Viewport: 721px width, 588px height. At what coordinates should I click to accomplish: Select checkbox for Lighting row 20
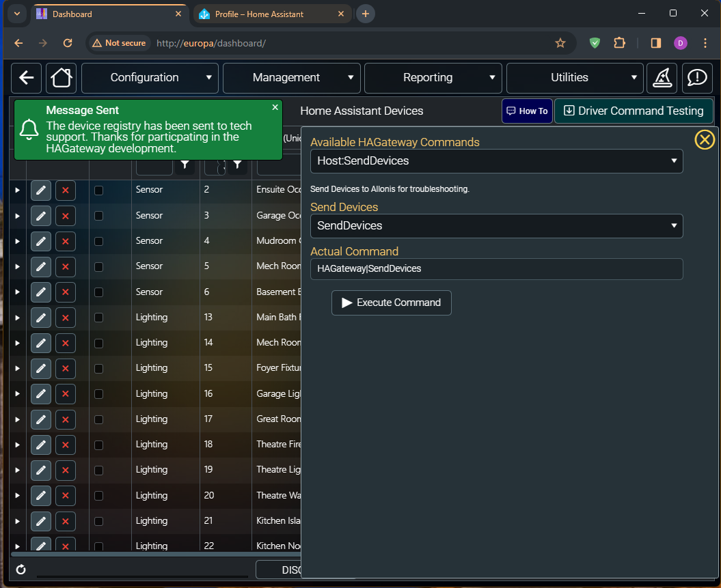click(99, 496)
